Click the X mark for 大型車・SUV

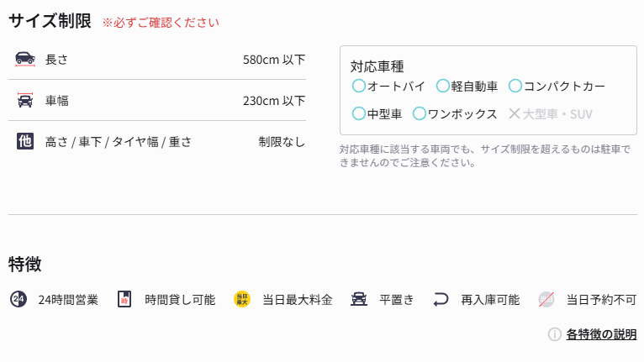point(515,113)
